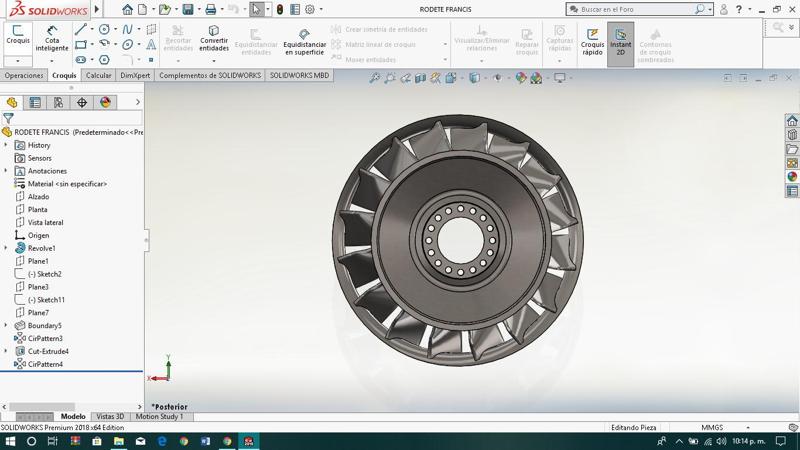Click the Section View icon
Screen dimensions: 800x450
(x=420, y=78)
